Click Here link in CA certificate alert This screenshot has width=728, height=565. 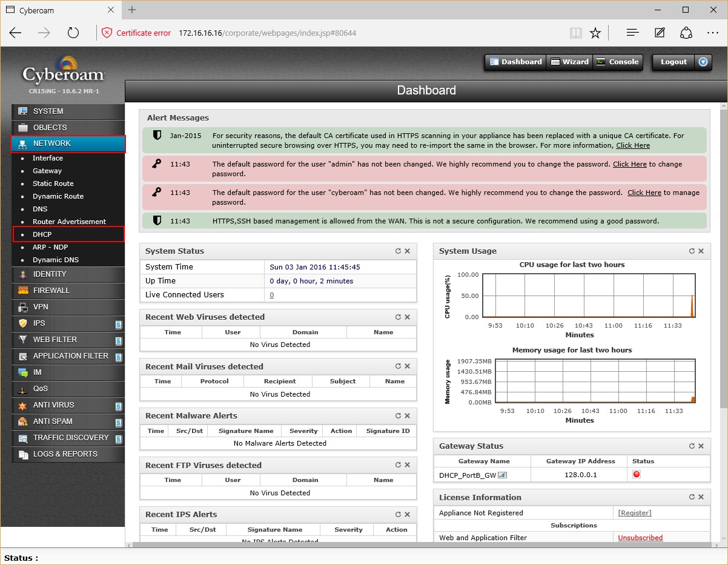(633, 145)
